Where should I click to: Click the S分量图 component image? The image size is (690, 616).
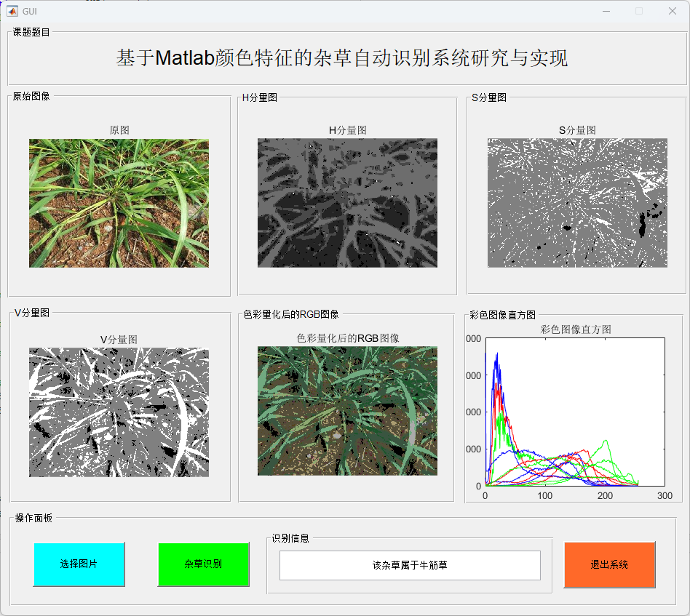point(577,204)
